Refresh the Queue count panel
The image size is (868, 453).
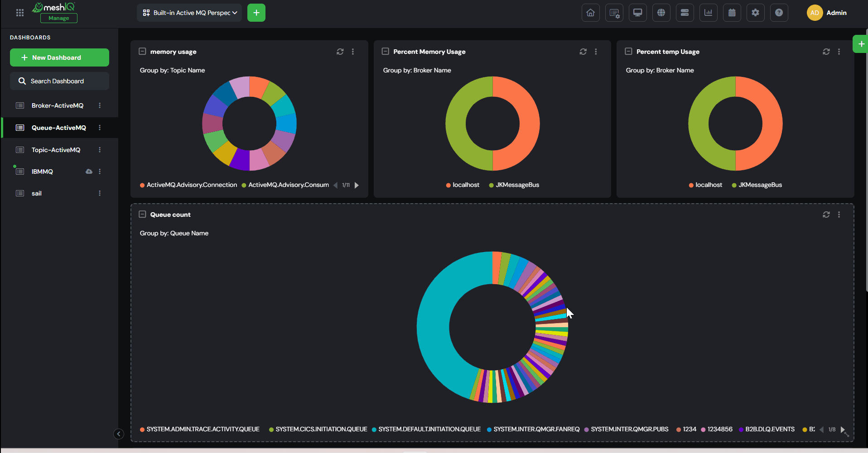point(826,215)
